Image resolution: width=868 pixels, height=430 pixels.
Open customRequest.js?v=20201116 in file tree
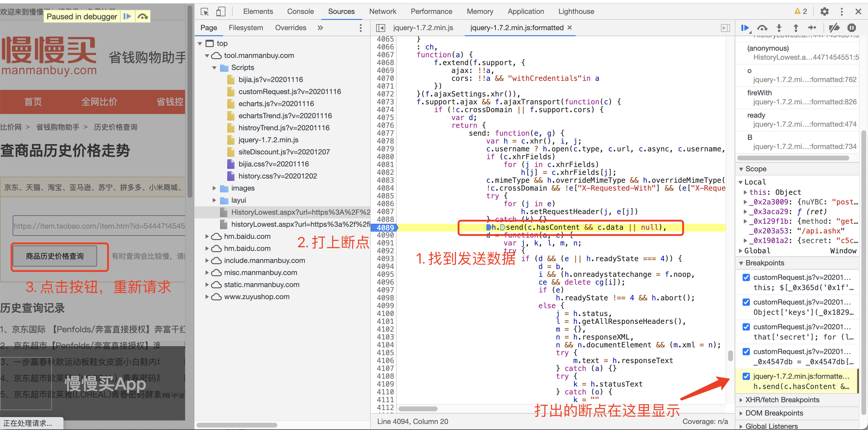coord(289,92)
